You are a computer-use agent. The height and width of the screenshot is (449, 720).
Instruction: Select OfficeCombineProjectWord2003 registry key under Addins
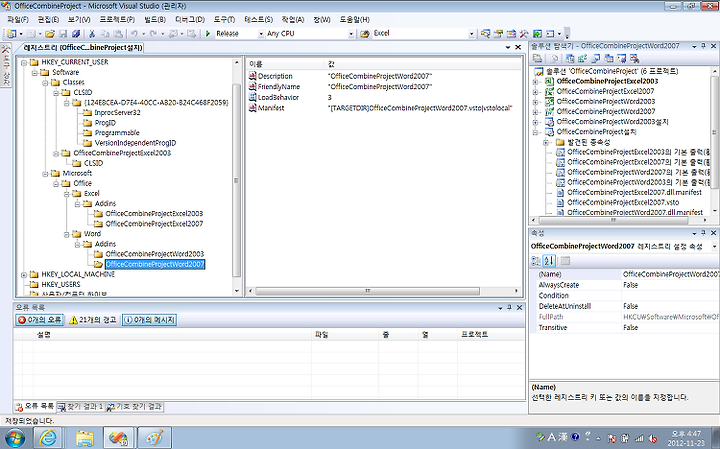pos(155,254)
